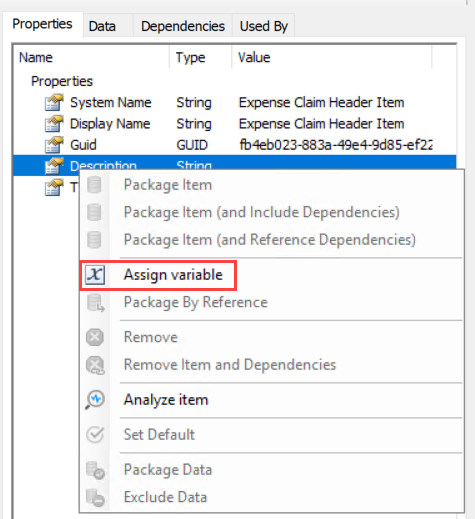Click the Assign variable x icon
This screenshot has width=475, height=519.
(95, 275)
